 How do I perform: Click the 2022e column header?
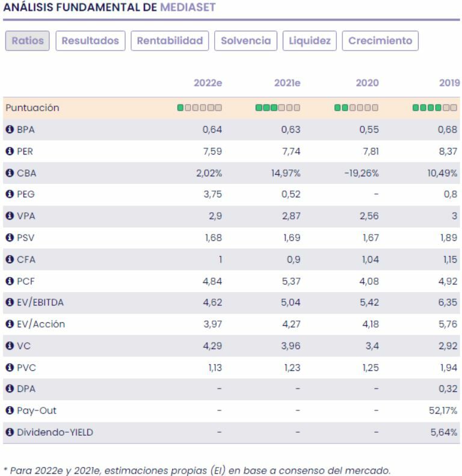208,83
